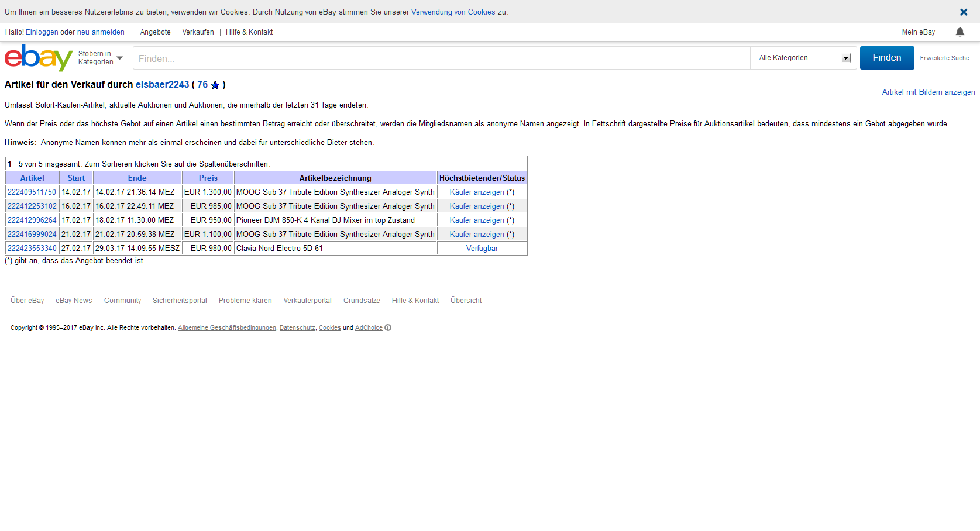This screenshot has width=980, height=531.
Task: Open the Mein eBay menu
Action: [x=918, y=32]
